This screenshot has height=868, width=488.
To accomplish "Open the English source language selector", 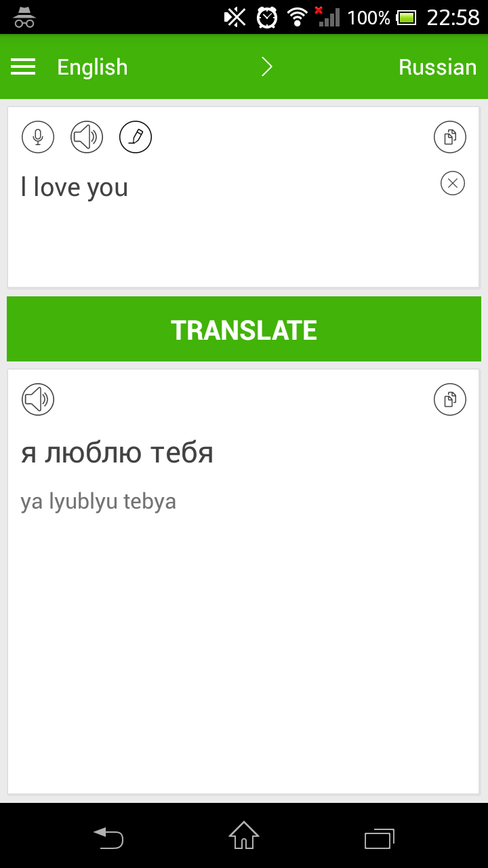I will (92, 67).
